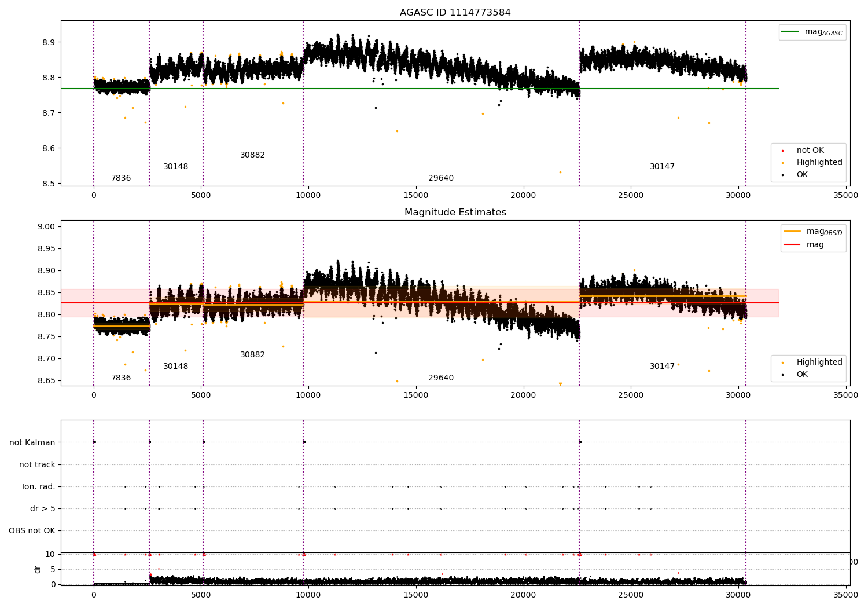
Task: Click the red 'mag' legend entry
Action: pyautogui.click(x=804, y=245)
